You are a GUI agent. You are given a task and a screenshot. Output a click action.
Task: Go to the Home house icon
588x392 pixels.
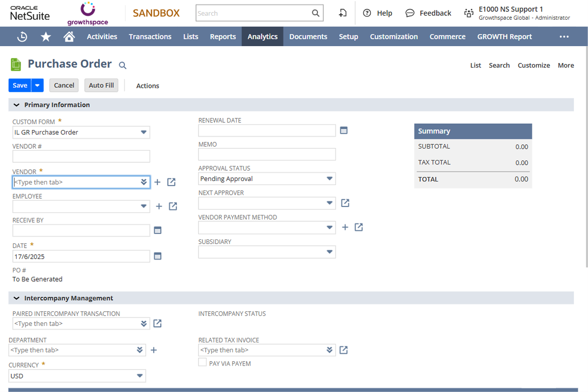(69, 37)
